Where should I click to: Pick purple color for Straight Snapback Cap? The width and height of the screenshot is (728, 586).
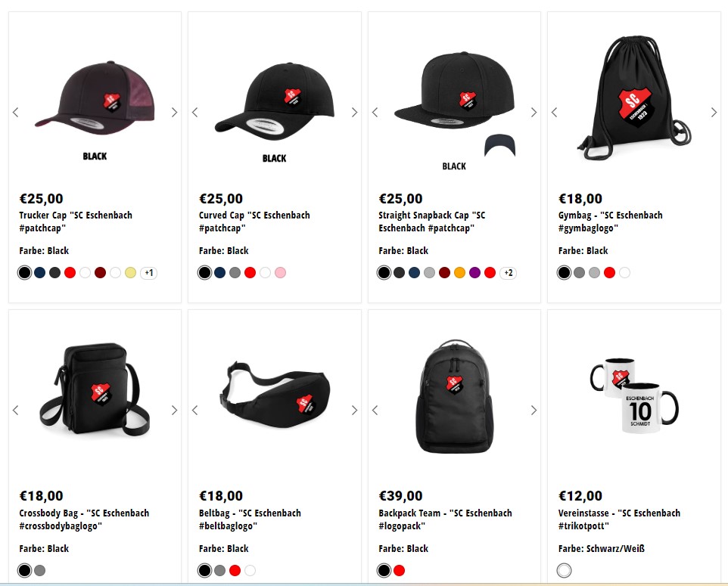(x=474, y=273)
